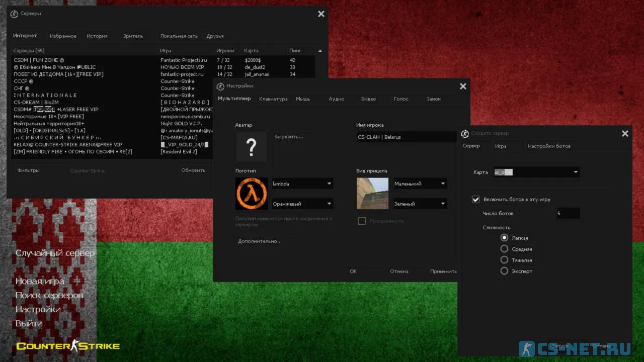The width and height of the screenshot is (644, 362).
Task: Select Тяжелая difficulty radio button
Action: click(x=504, y=260)
